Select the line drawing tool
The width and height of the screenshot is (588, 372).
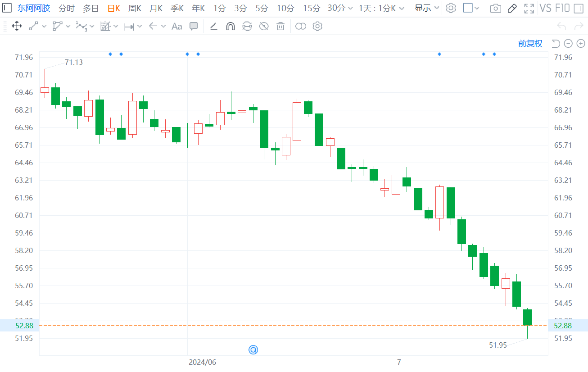33,26
